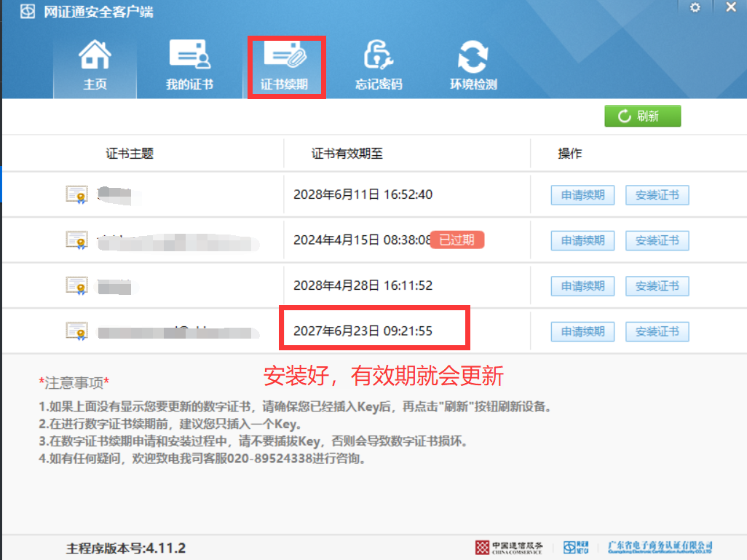Select the fourth certificate row icon
Image resolution: width=747 pixels, height=560 pixels.
pyautogui.click(x=76, y=331)
